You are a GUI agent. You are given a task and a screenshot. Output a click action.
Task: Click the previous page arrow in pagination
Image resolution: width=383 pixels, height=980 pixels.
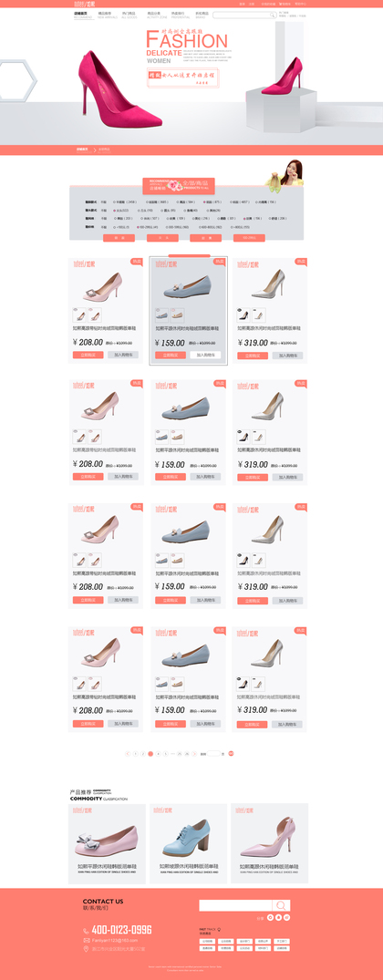(128, 754)
